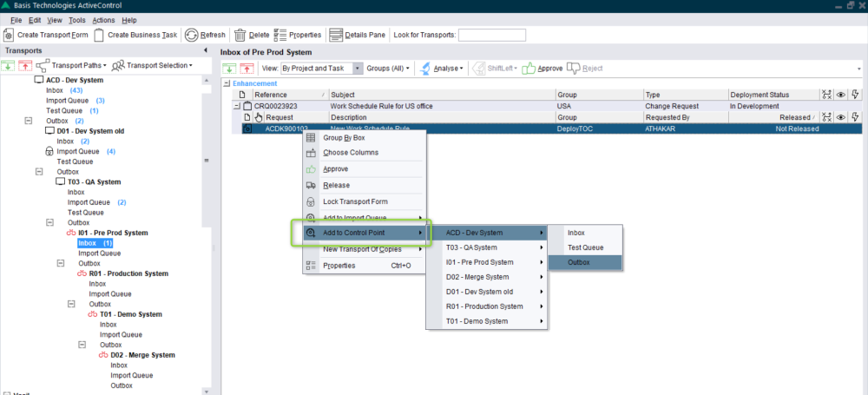The height and width of the screenshot is (395, 868).
Task: Click the clipboard icon beside CRQ0023923
Action: 247,106
